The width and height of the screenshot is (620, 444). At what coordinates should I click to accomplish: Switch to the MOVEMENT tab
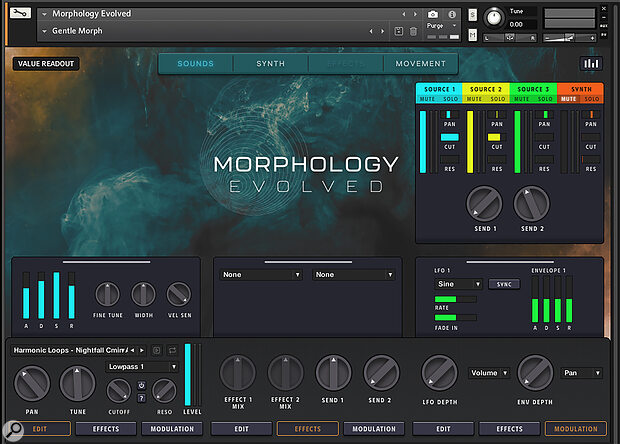point(420,64)
